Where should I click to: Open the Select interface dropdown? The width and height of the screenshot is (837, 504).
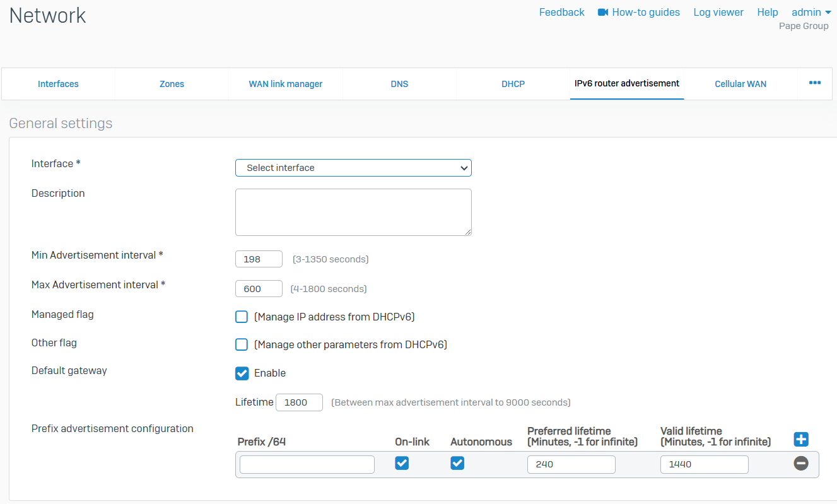coord(353,168)
